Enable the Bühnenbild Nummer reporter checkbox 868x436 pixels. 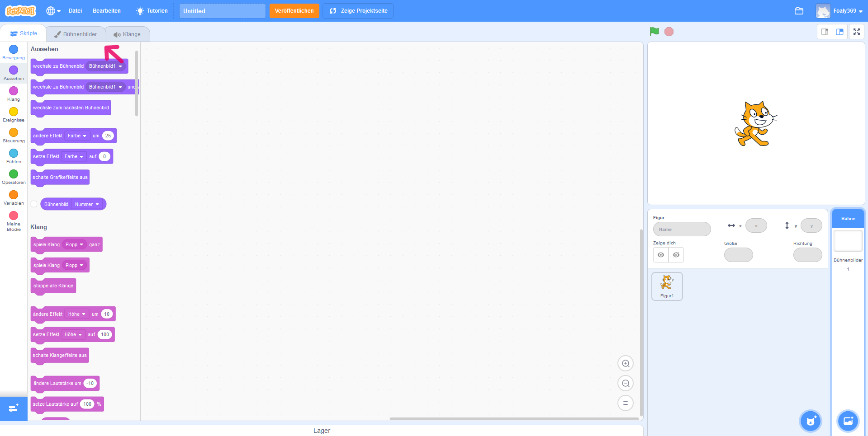[x=34, y=204]
